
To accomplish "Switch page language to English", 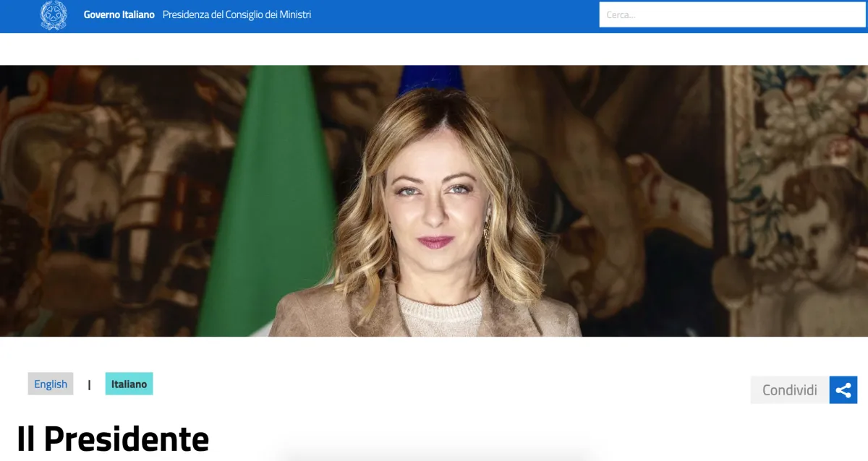I will [51, 384].
